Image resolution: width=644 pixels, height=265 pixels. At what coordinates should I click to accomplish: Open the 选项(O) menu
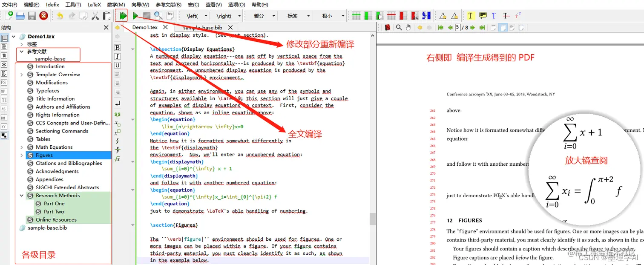pyautogui.click(x=236, y=5)
